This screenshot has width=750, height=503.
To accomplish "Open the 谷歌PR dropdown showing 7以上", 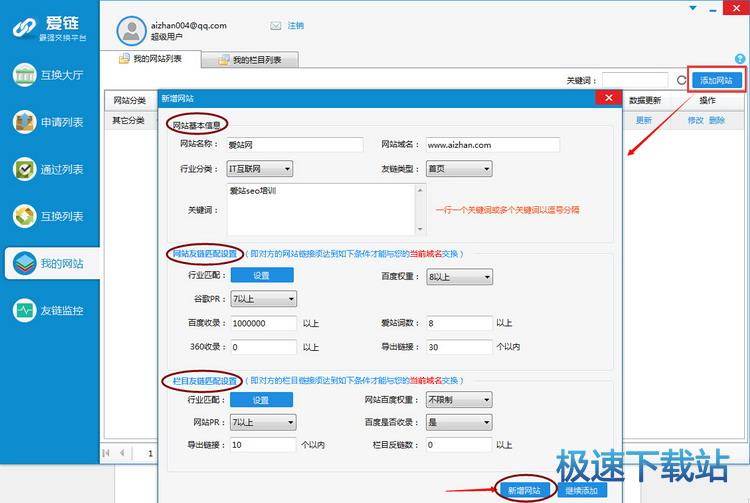I will [264, 299].
